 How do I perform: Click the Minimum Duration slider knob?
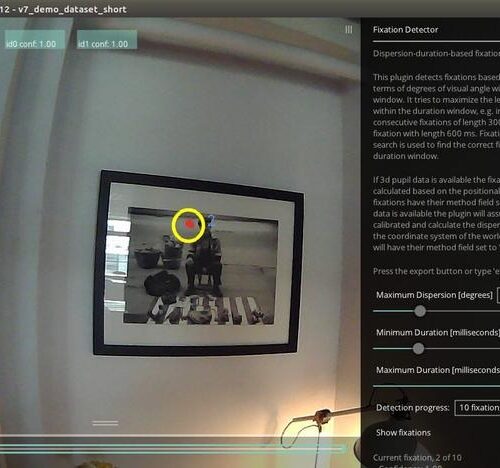click(x=418, y=349)
